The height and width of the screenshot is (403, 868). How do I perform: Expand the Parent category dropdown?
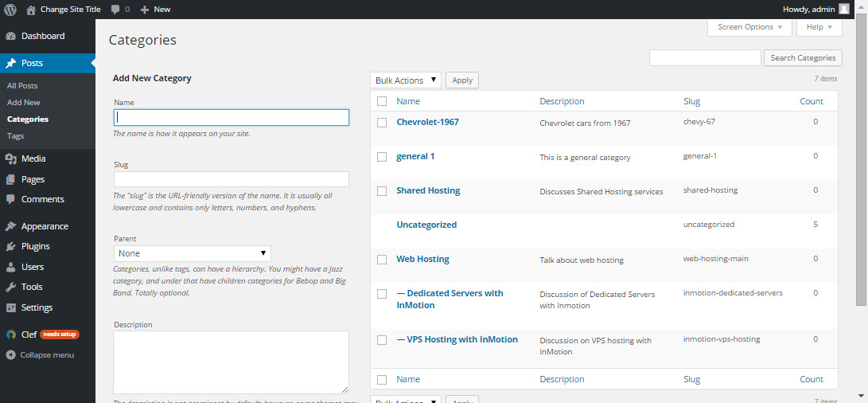pyautogui.click(x=192, y=253)
